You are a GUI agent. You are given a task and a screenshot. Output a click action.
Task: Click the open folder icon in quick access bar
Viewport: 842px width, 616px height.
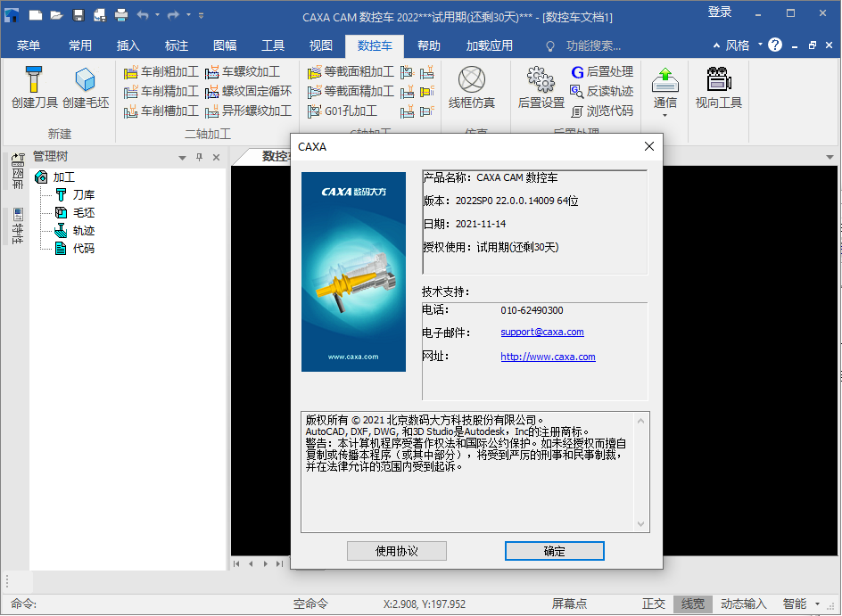pos(56,15)
